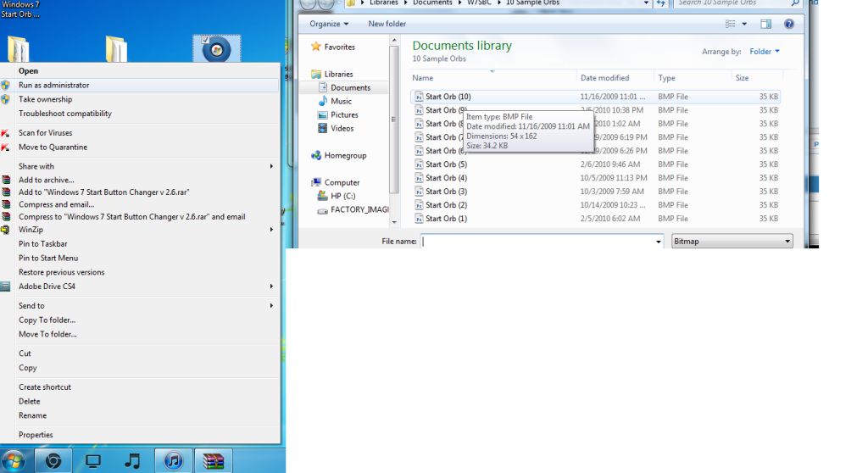
Task: Click the Windows Start orb on taskbar
Action: pyautogui.click(x=14, y=461)
